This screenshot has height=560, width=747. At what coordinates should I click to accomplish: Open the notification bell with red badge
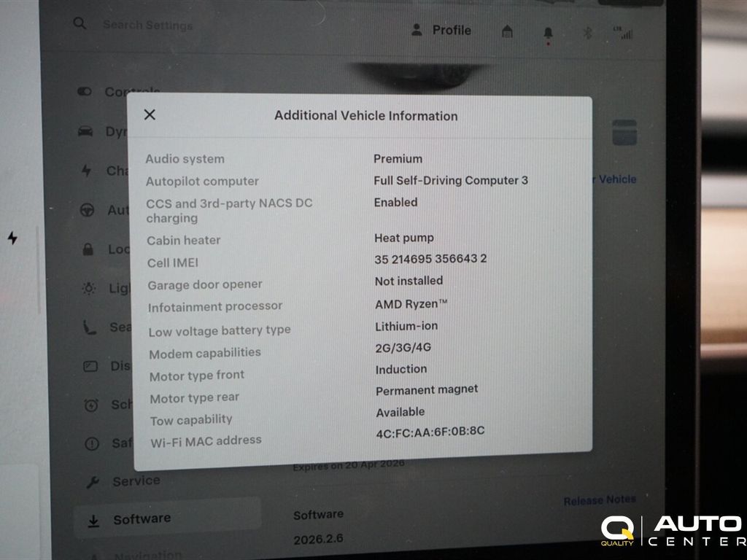click(x=547, y=32)
